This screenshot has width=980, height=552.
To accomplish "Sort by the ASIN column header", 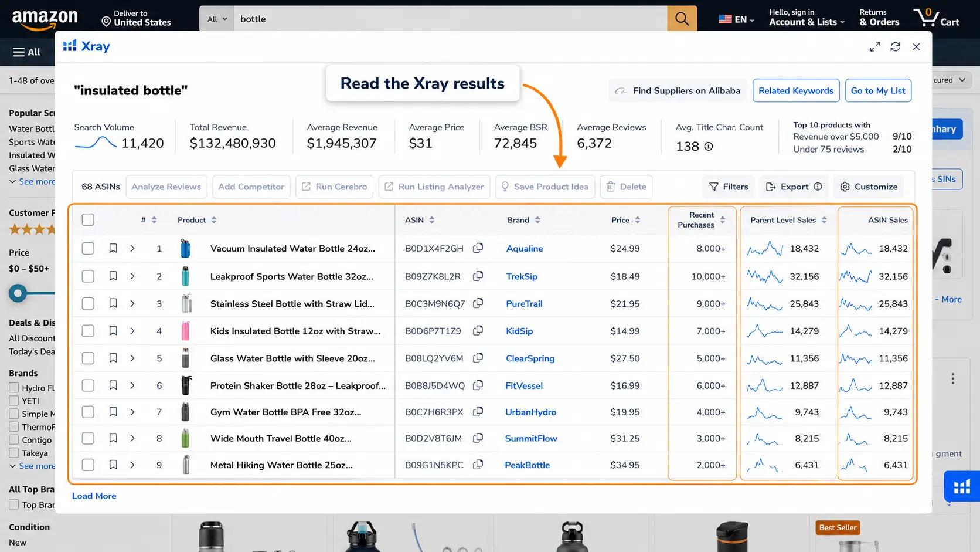I will [420, 220].
